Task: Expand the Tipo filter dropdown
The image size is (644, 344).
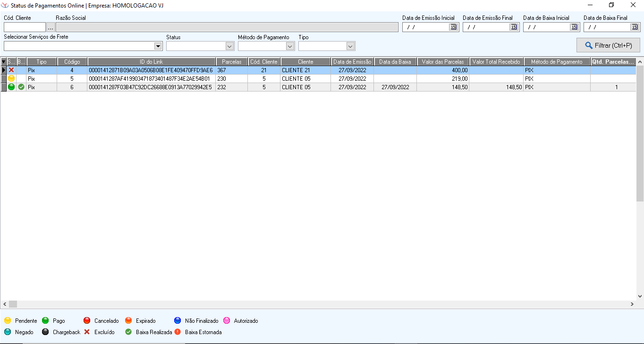Action: pos(350,46)
